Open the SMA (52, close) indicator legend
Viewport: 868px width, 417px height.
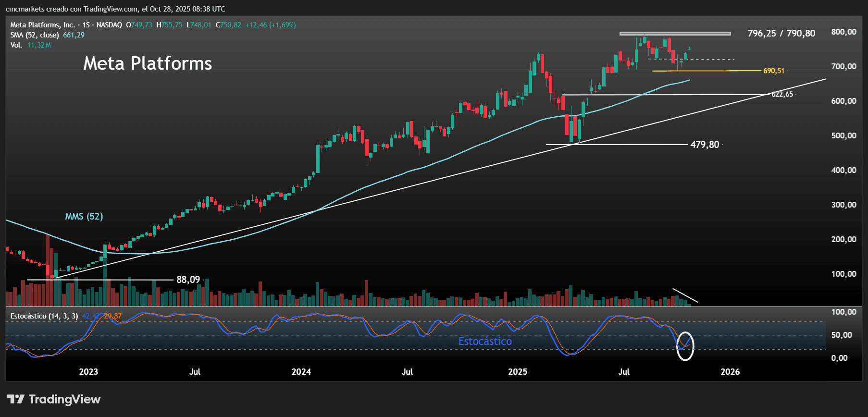tap(35, 35)
